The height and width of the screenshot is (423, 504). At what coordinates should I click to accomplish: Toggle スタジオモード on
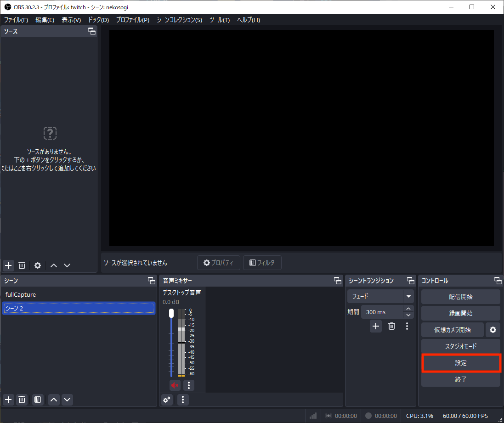[x=460, y=346]
